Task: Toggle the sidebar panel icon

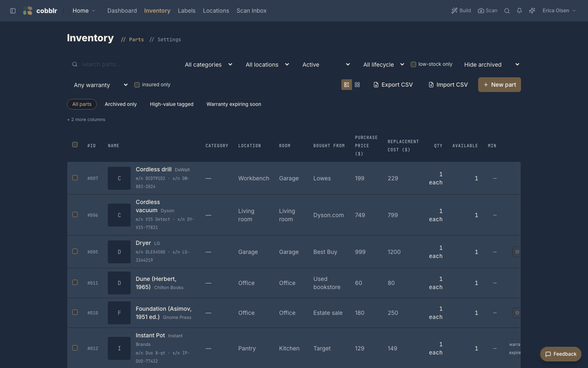Action: tap(13, 11)
